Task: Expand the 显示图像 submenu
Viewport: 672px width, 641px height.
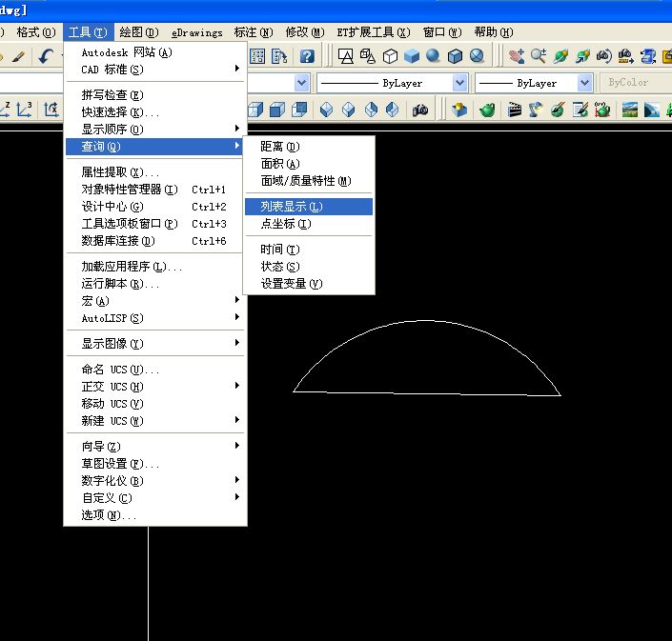Action: [154, 344]
